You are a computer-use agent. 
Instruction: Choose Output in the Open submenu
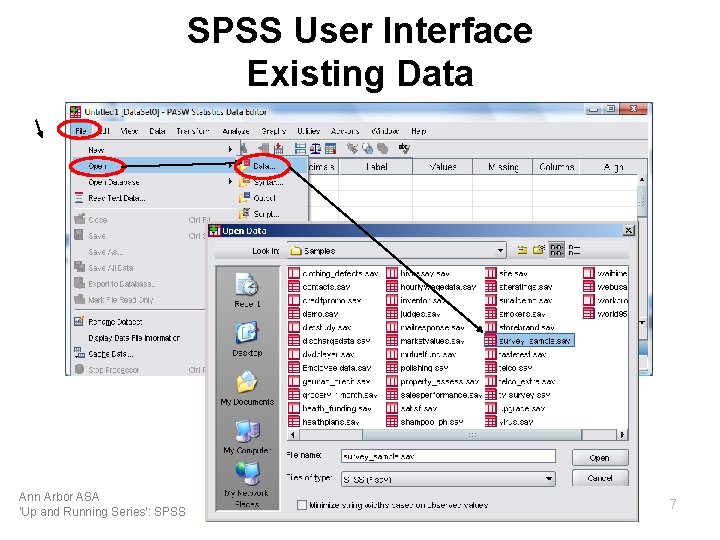point(272,198)
